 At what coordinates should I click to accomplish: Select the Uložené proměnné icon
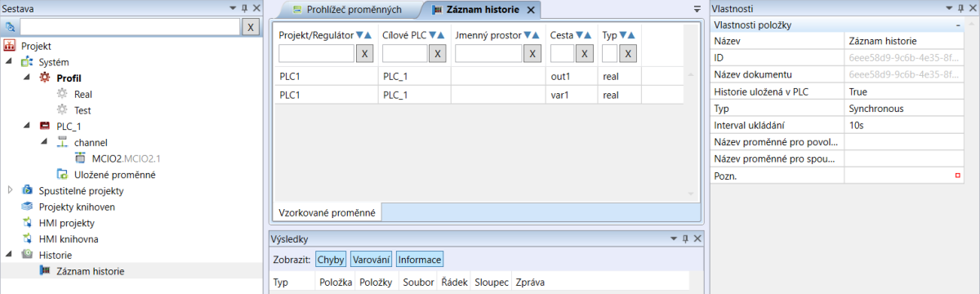point(61,174)
